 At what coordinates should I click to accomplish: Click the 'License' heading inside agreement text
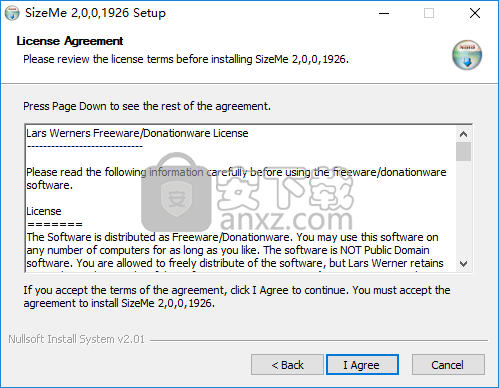tap(44, 211)
